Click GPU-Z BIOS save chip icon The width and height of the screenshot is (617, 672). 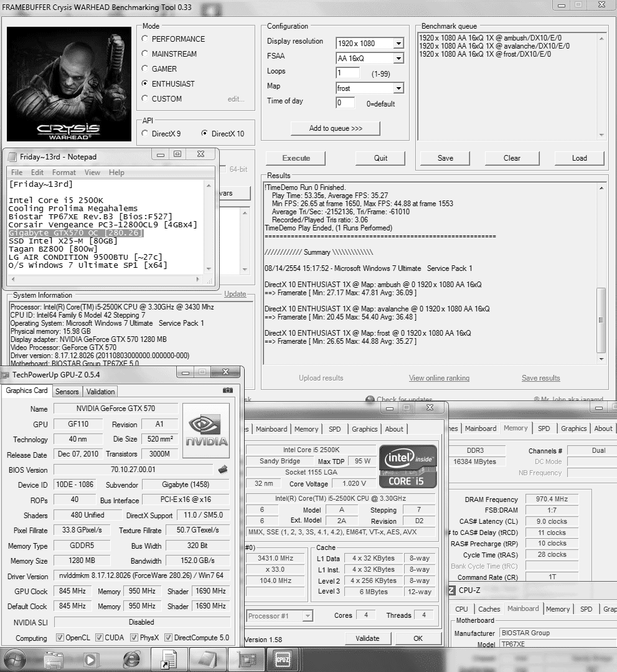[223, 470]
